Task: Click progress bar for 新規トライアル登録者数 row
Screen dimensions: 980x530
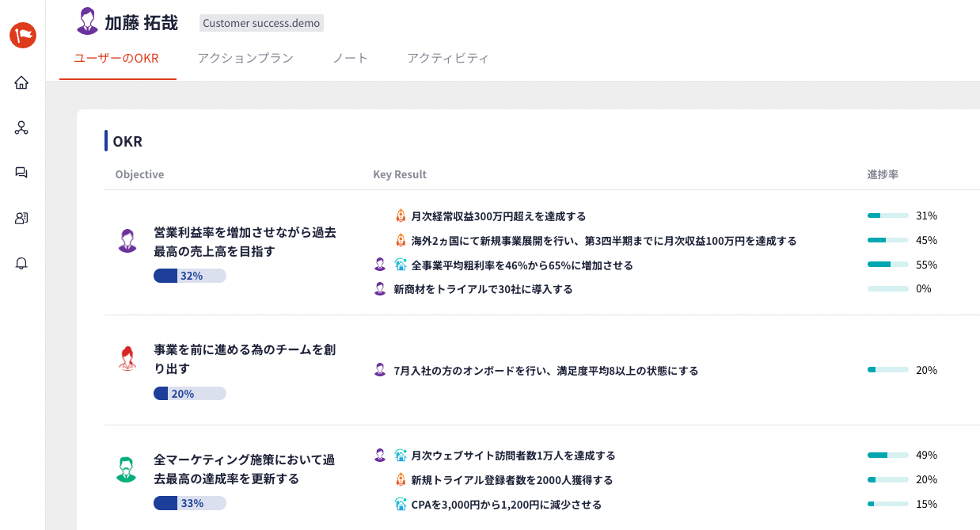Action: pos(887,479)
